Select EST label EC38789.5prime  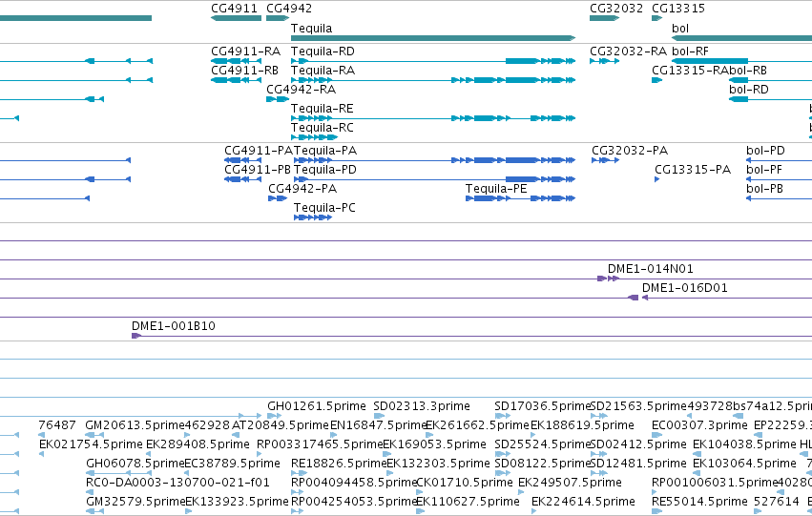pyautogui.click(x=233, y=464)
